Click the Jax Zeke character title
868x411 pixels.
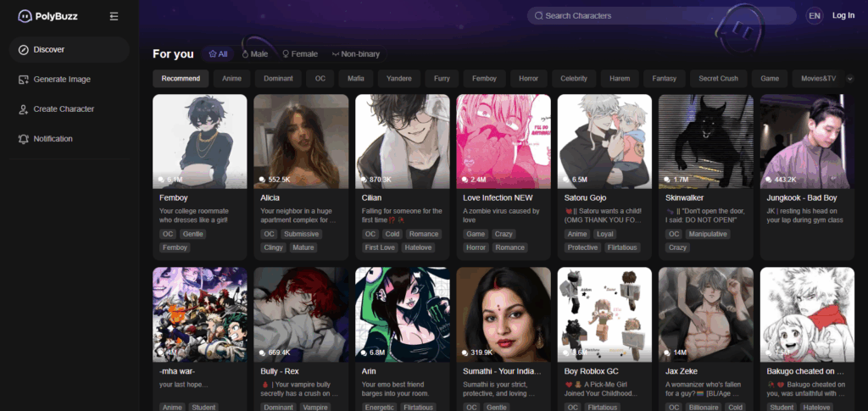[x=681, y=371]
